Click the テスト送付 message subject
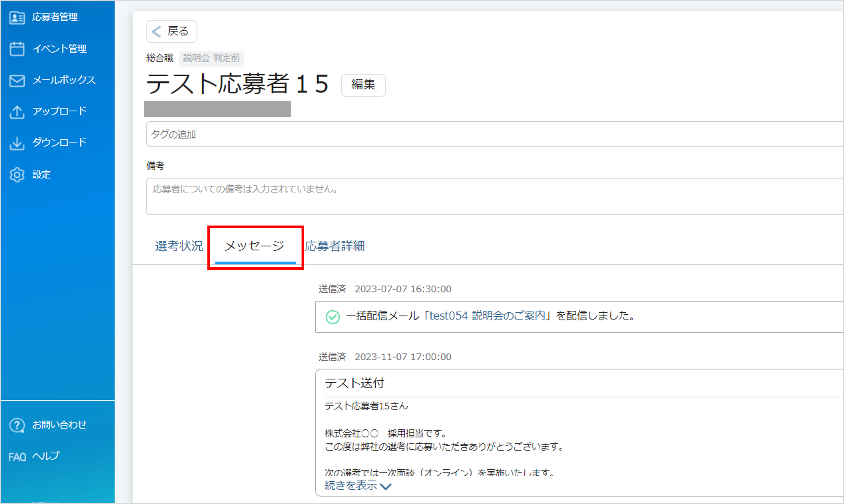 pos(355,383)
